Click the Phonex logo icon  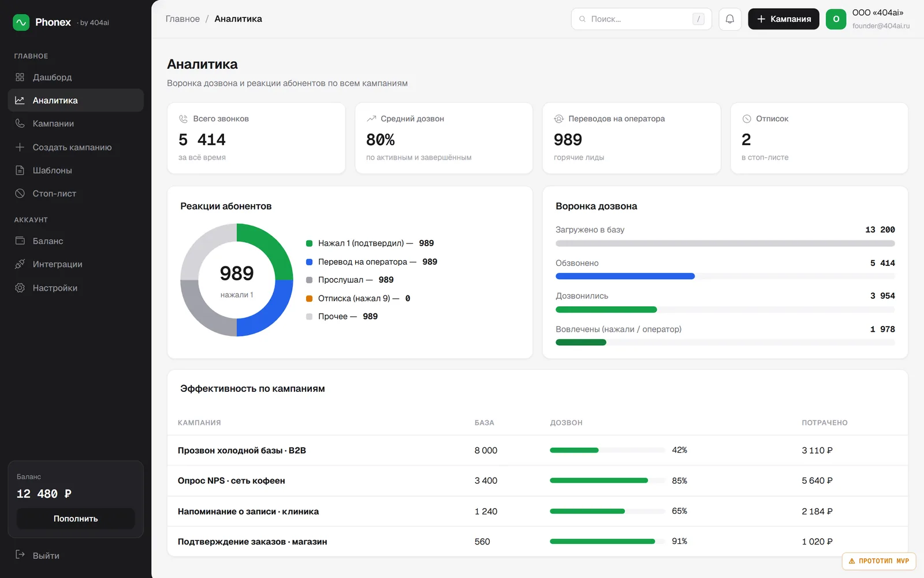tap(21, 23)
